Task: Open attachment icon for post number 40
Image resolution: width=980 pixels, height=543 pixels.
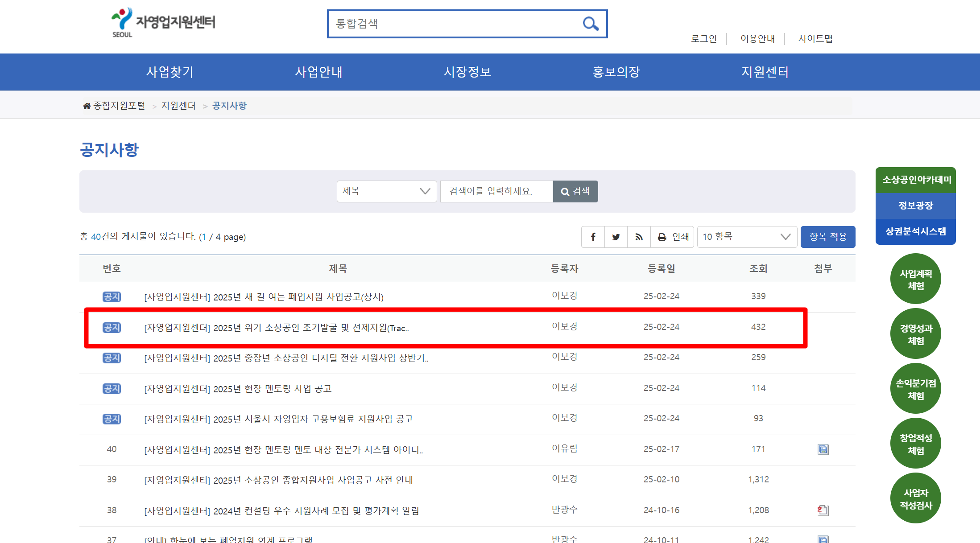Action: tap(823, 449)
